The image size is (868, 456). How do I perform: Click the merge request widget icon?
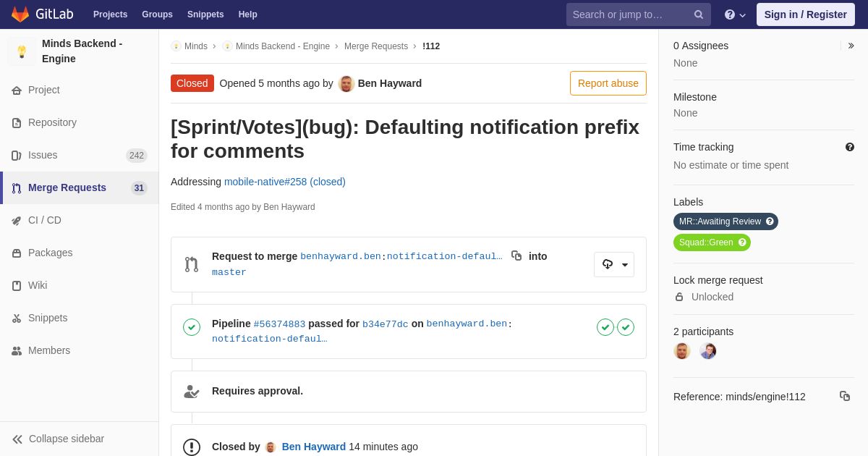click(x=192, y=264)
